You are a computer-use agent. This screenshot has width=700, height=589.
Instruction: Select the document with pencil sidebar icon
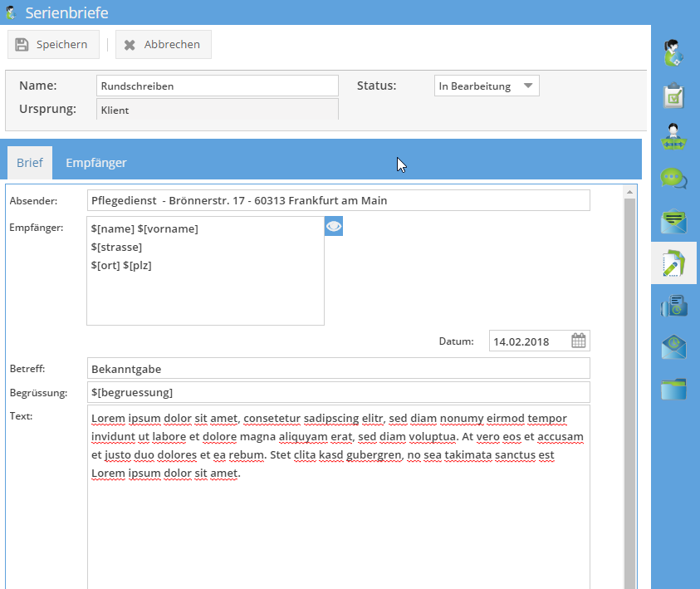(673, 264)
